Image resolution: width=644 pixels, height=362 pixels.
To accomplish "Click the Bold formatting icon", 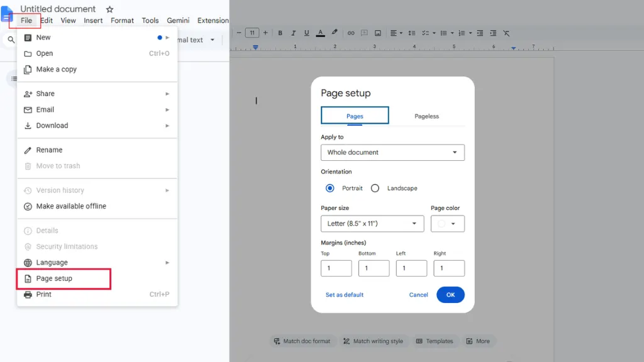I will coord(280,33).
